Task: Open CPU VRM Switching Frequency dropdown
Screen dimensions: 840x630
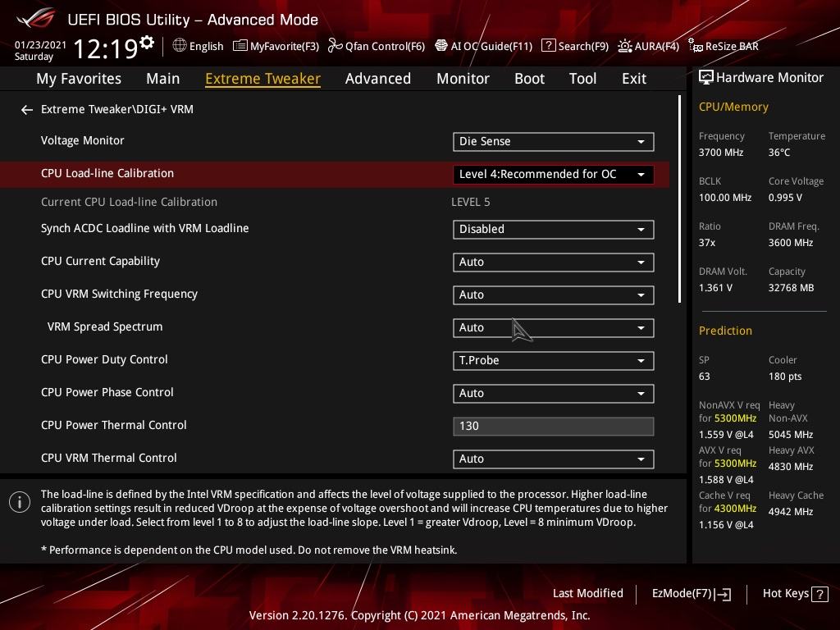Action: click(x=554, y=294)
